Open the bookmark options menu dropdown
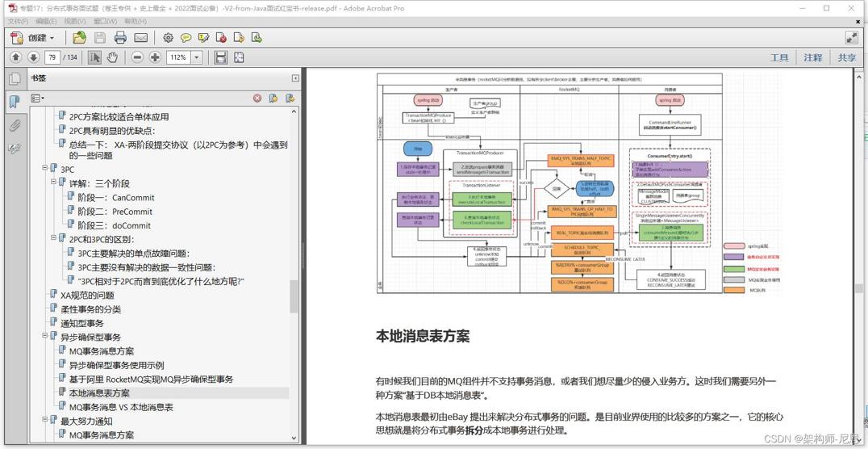The image size is (868, 449). click(x=38, y=98)
